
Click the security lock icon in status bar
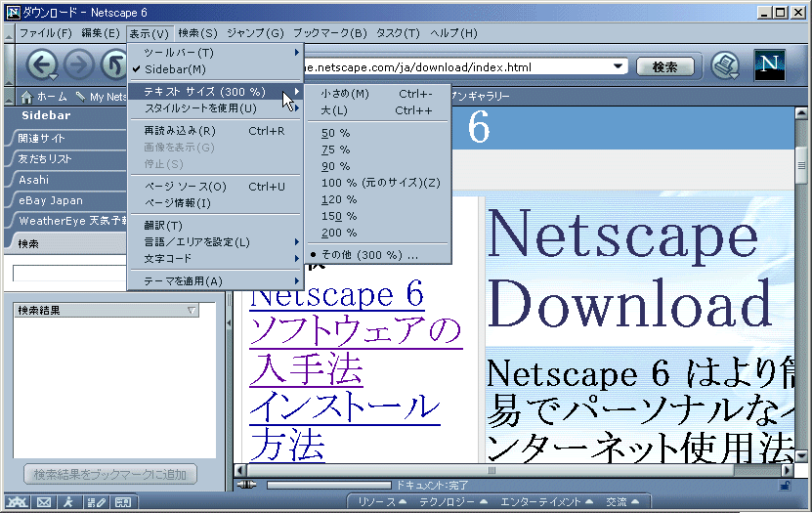pos(785,485)
